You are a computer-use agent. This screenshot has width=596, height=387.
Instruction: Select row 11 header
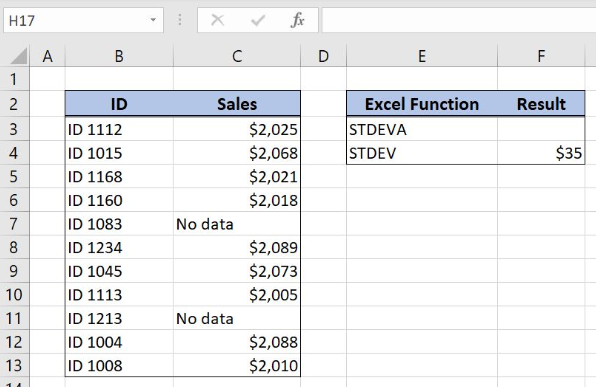pos(14,318)
